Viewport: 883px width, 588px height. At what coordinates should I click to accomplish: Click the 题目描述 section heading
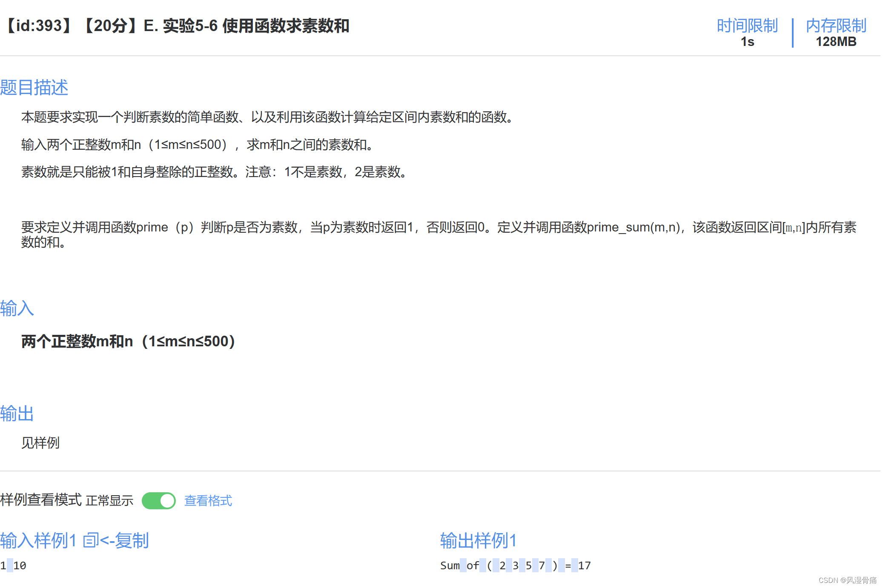pos(34,87)
